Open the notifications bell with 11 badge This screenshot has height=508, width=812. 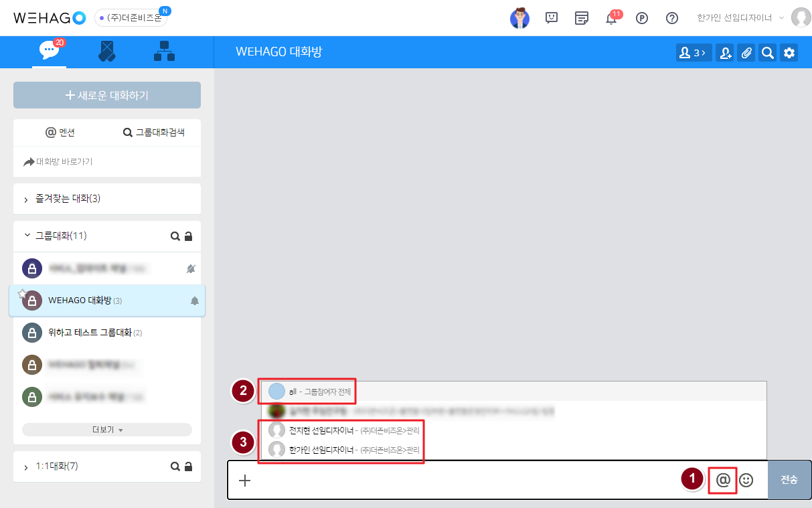[611, 18]
